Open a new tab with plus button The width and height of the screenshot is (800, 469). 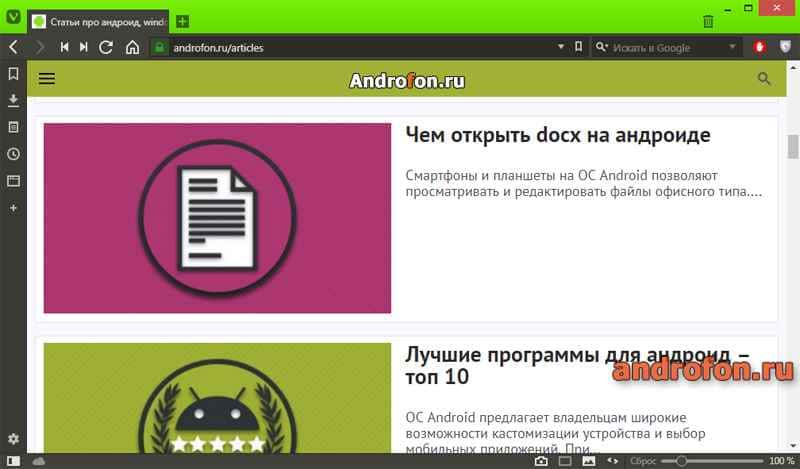point(182,21)
